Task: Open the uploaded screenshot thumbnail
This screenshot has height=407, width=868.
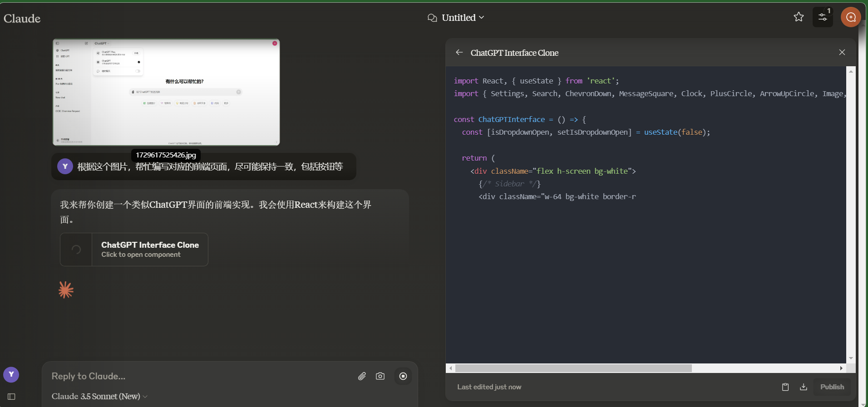Action: click(166, 92)
